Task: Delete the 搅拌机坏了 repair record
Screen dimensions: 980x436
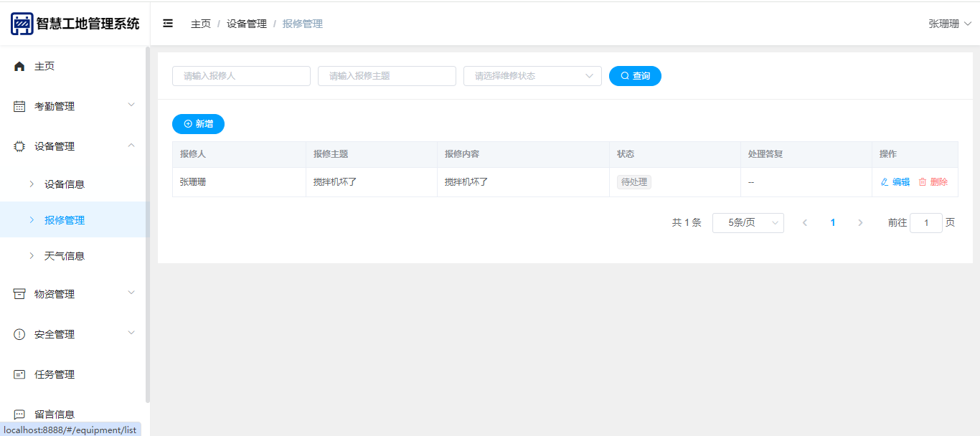Action: click(x=933, y=182)
